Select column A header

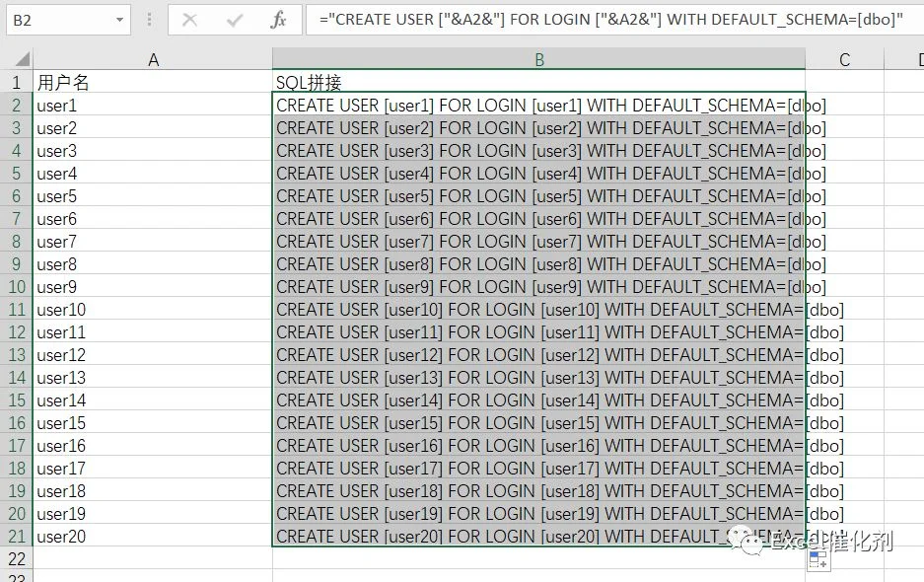coord(153,59)
